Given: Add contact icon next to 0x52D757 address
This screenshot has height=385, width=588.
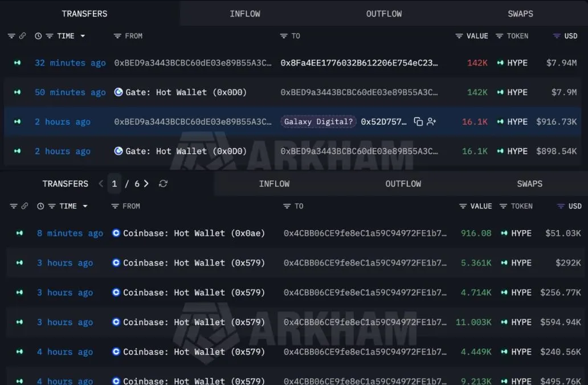Looking at the screenshot, I should (x=431, y=122).
